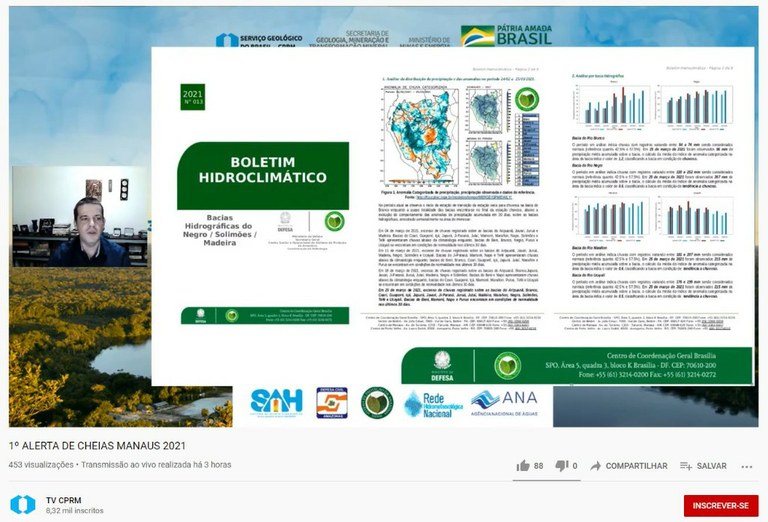Click the Pátria Amada Brasil logo
Image resolution: width=768 pixels, height=522 pixels.
coord(507,36)
